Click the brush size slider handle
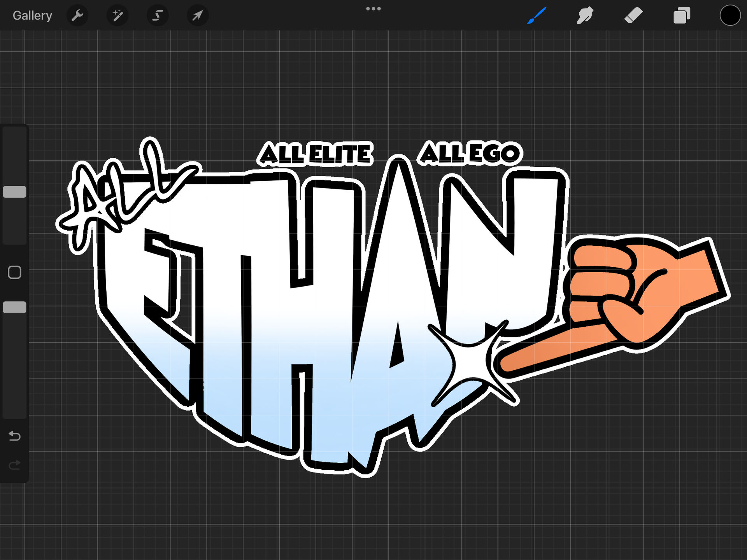 [14, 192]
